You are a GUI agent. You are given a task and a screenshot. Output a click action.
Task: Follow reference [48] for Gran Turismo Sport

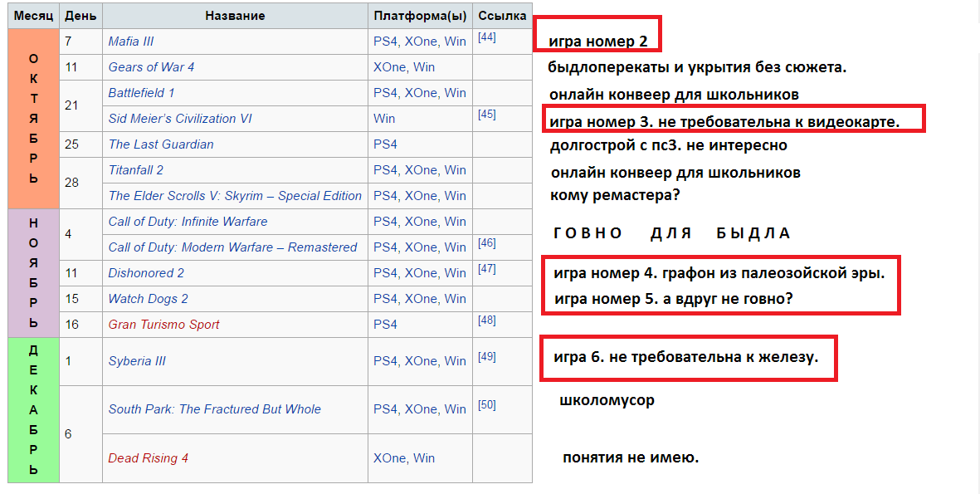(487, 320)
